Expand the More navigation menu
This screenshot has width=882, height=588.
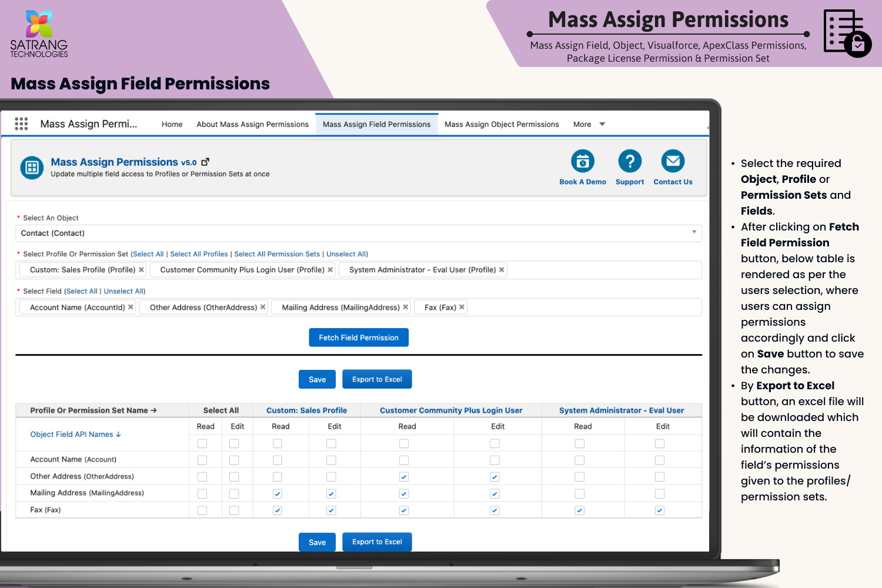[589, 124]
